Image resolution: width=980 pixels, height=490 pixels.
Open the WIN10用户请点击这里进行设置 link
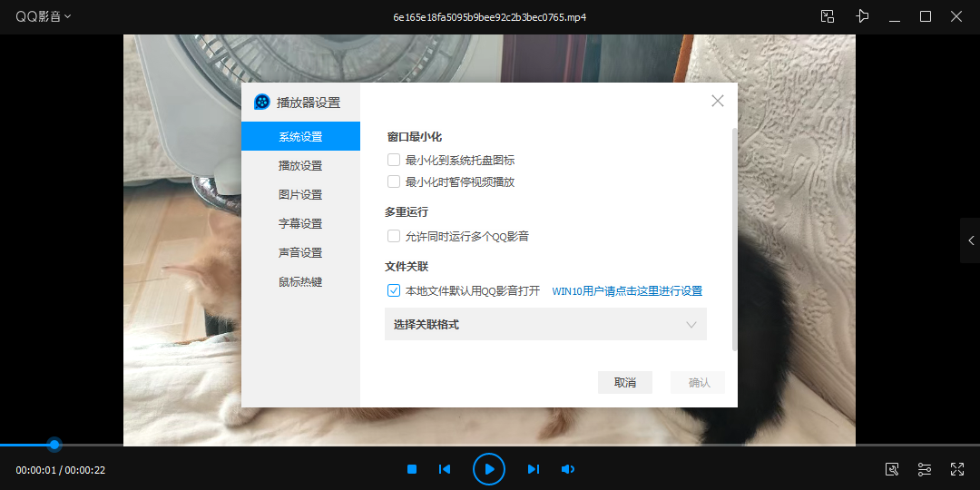pos(627,291)
